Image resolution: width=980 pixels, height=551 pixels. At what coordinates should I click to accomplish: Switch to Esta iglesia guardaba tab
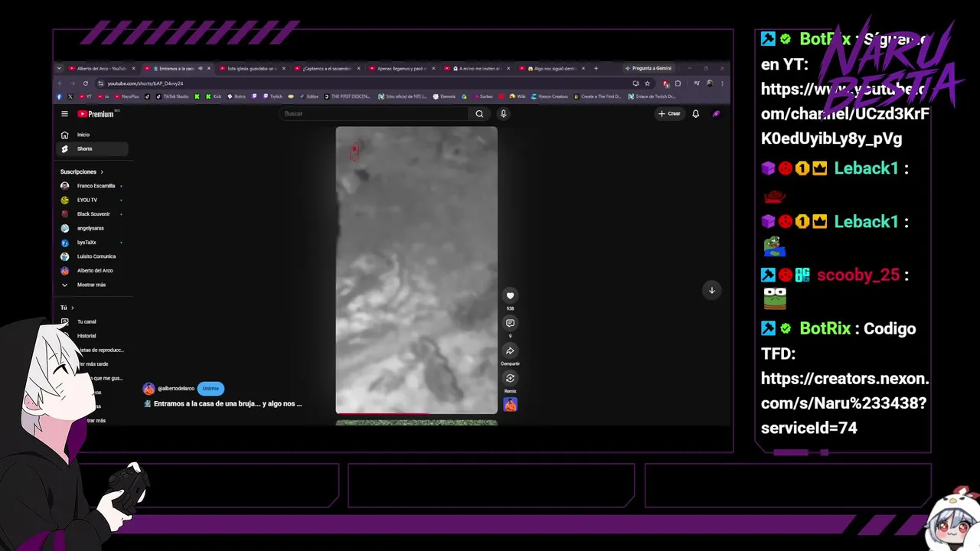point(251,68)
